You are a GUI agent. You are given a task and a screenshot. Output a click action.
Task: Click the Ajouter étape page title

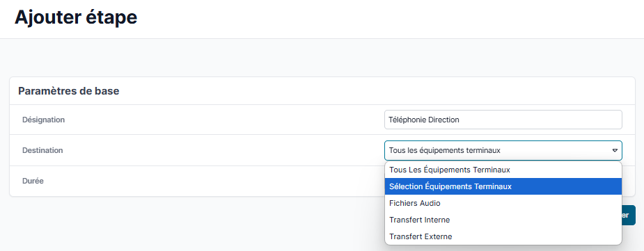tap(76, 18)
